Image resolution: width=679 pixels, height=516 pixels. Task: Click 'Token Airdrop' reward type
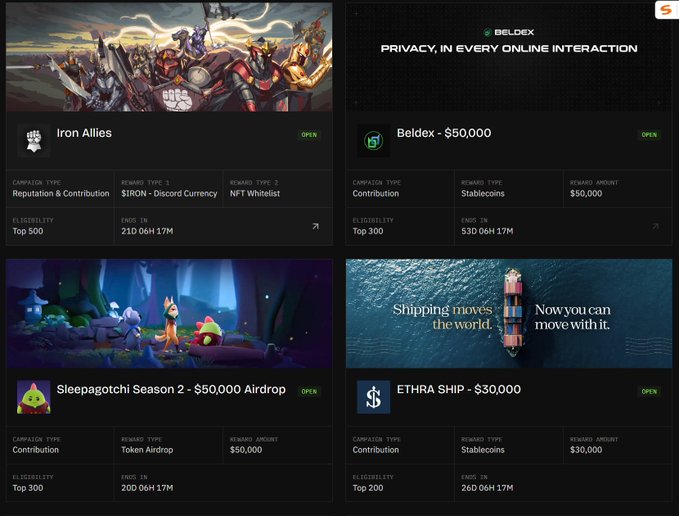[147, 450]
